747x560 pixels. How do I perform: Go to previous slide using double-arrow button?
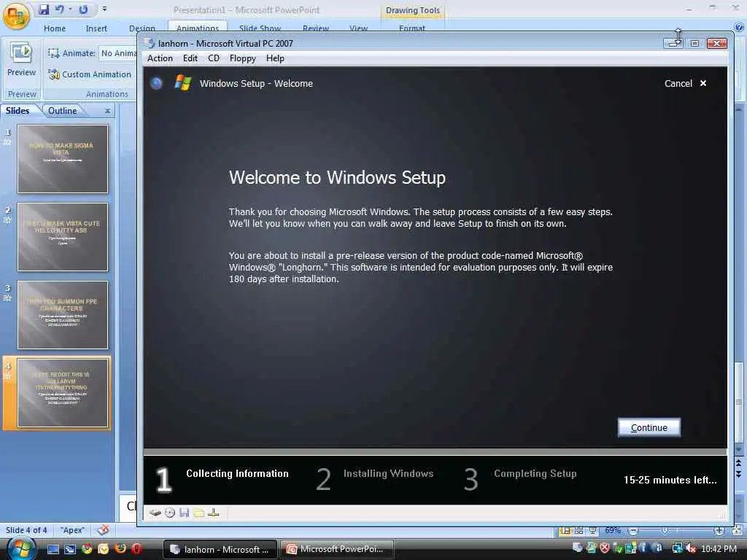click(x=739, y=462)
